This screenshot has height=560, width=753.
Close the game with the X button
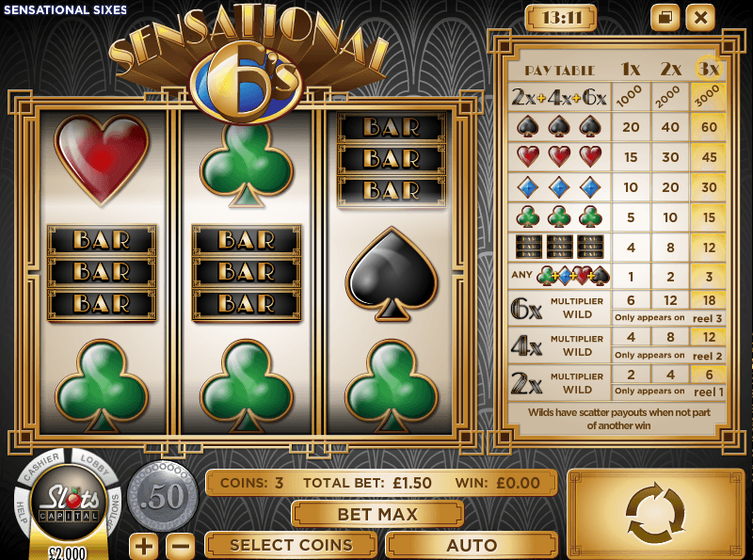[700, 18]
